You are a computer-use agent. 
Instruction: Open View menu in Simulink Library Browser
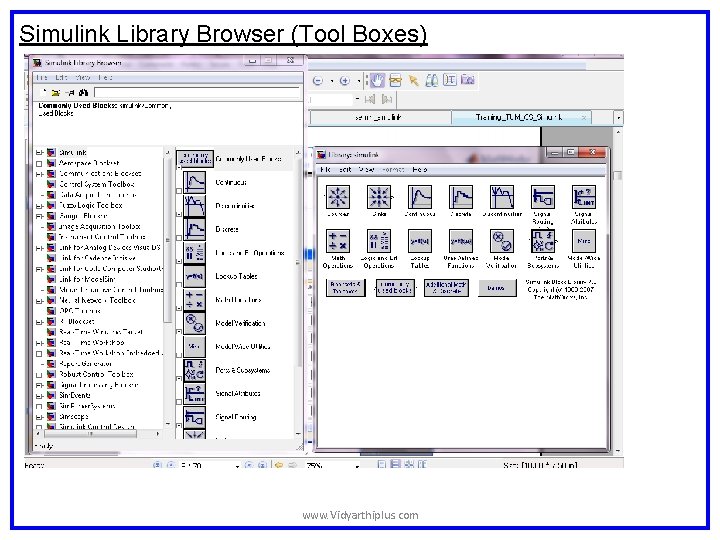(83, 78)
